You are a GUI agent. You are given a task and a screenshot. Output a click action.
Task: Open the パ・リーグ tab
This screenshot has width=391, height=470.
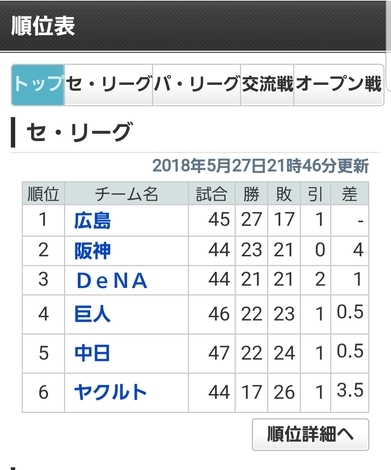(197, 85)
